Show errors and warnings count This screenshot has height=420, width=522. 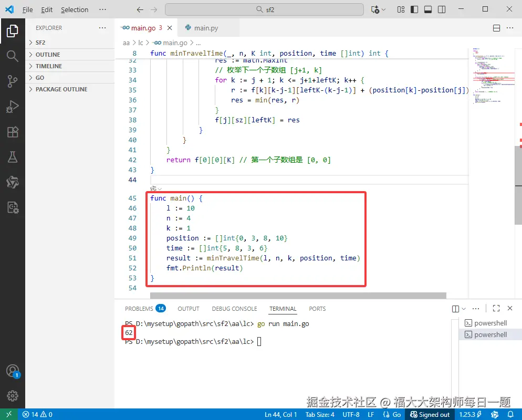[37, 414]
